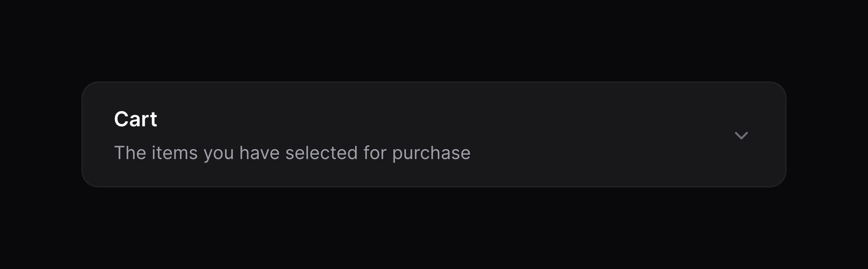This screenshot has height=269, width=868.
Task: Reveal selected items via the chevron
Action: (x=741, y=135)
